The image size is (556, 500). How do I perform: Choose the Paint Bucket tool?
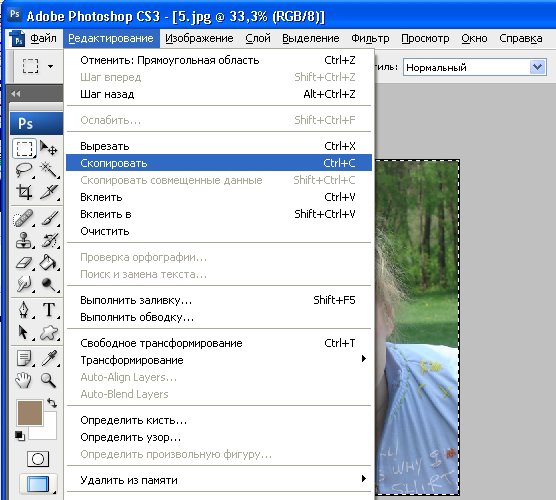49,263
